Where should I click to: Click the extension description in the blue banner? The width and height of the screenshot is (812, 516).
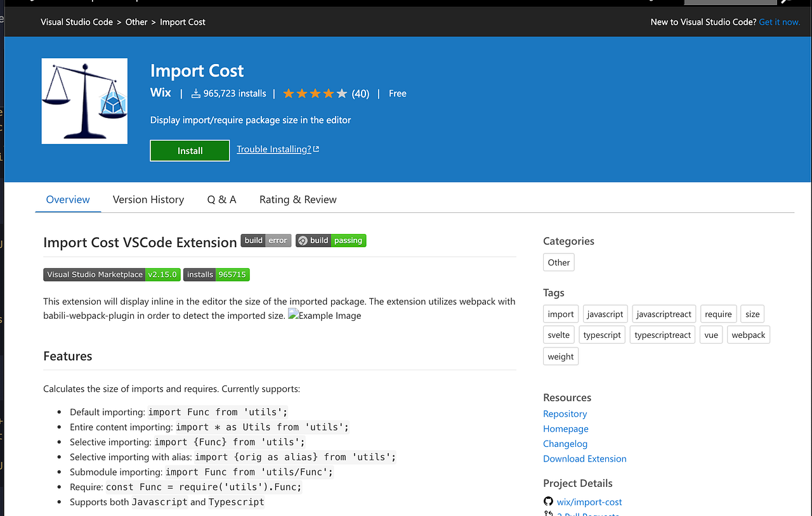pos(251,120)
